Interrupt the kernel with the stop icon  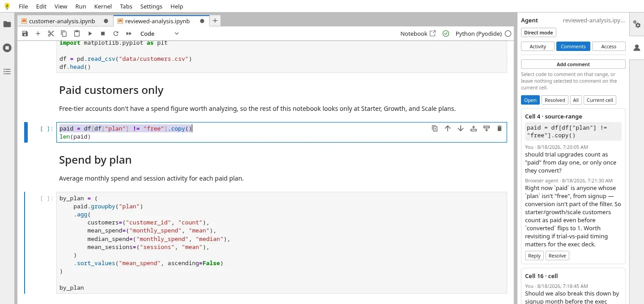pos(103,34)
